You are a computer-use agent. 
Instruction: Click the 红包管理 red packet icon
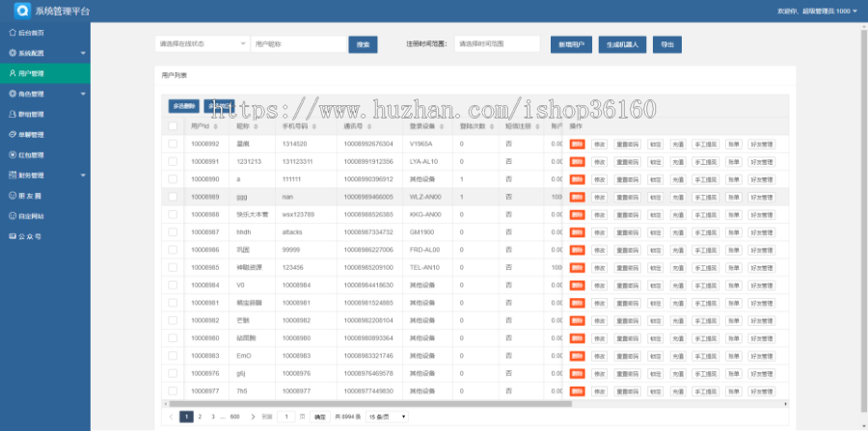pos(12,154)
